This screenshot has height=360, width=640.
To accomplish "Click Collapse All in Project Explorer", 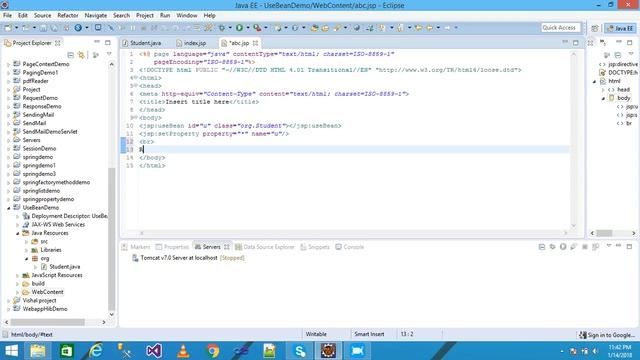I will [70, 55].
